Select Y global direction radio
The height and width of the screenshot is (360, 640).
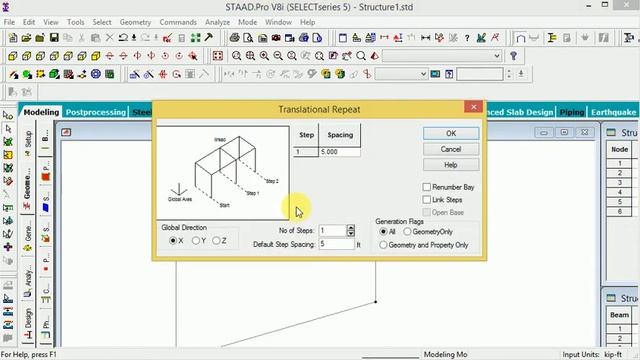(196, 241)
